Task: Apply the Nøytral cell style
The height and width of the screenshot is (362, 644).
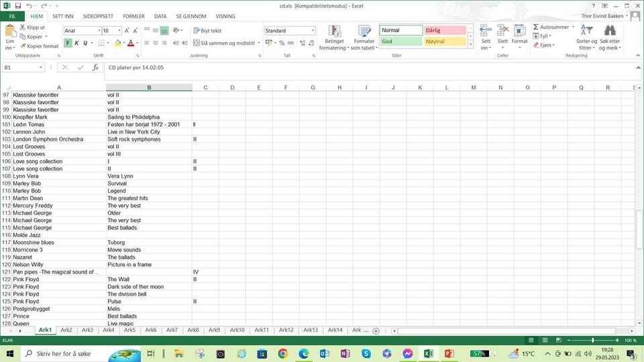Action: point(445,42)
